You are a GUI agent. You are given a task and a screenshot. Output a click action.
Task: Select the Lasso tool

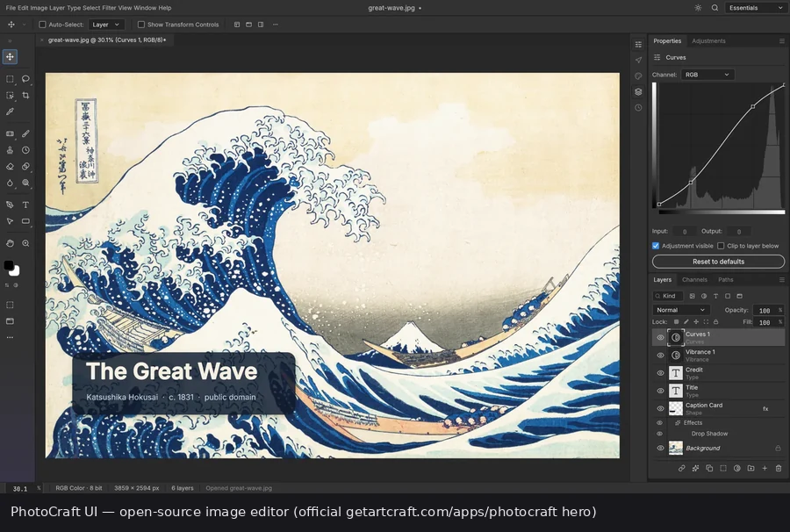25,79
